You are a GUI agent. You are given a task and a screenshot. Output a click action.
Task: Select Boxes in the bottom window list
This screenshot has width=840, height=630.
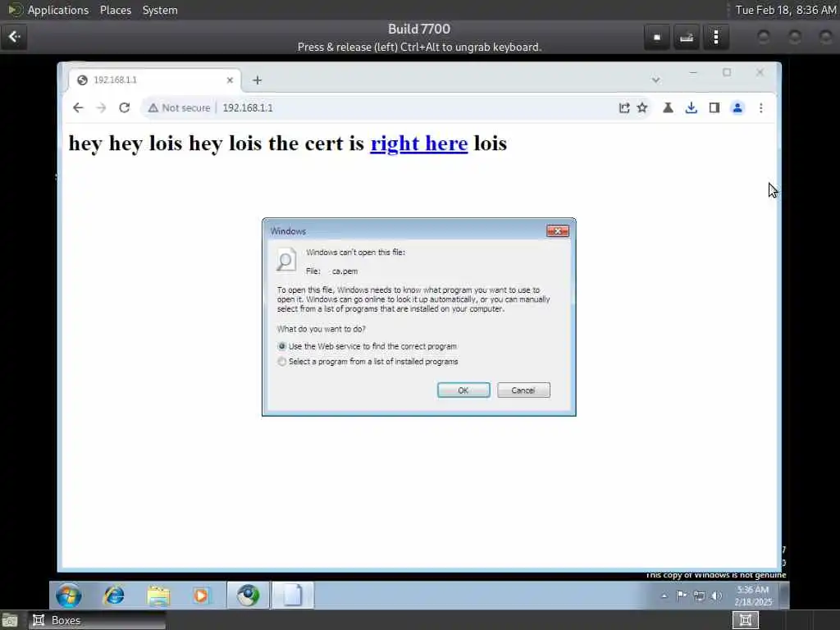point(97,620)
